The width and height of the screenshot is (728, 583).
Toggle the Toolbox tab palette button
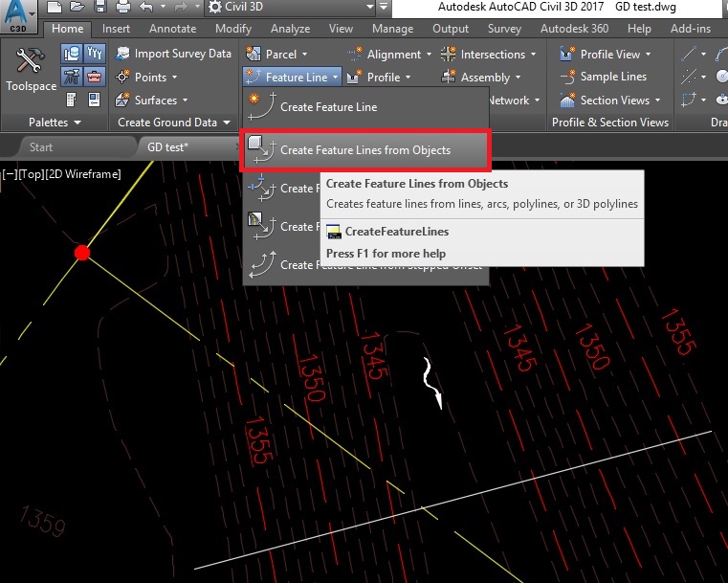(95, 77)
